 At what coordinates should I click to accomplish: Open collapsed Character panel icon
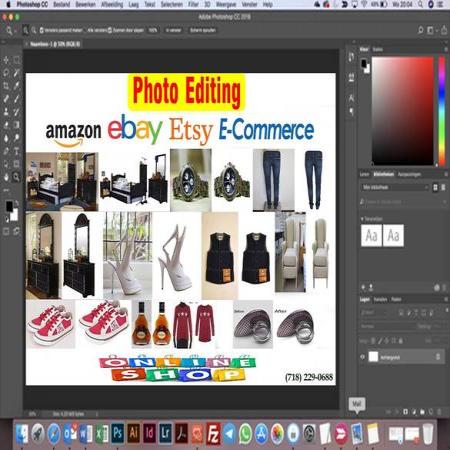tap(351, 98)
